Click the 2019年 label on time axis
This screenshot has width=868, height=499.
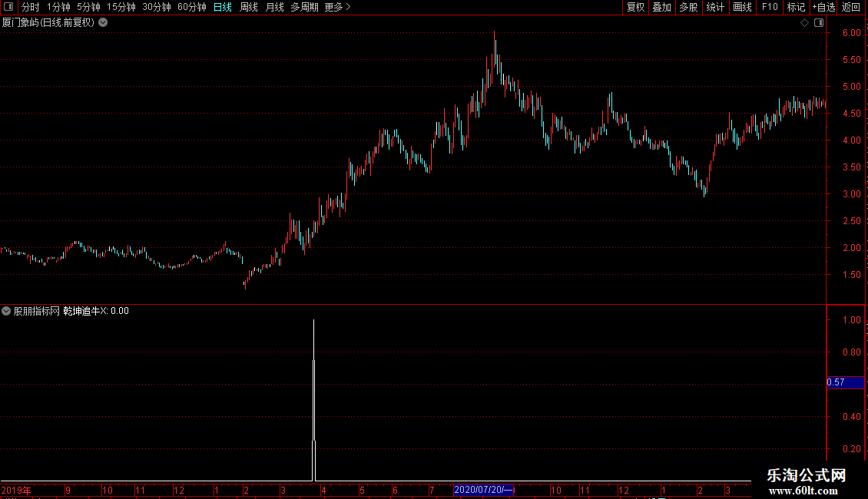pyautogui.click(x=16, y=490)
